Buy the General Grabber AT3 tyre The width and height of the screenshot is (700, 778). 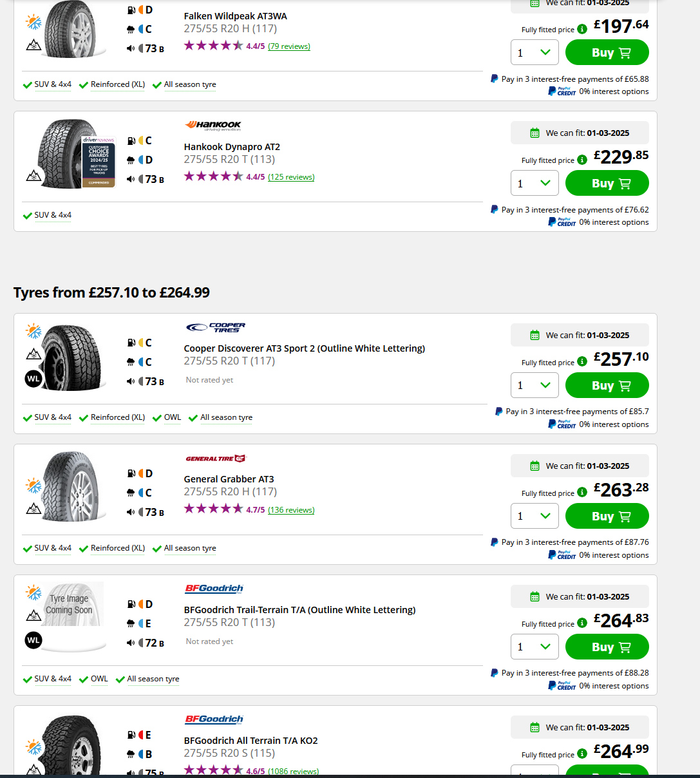(x=607, y=516)
